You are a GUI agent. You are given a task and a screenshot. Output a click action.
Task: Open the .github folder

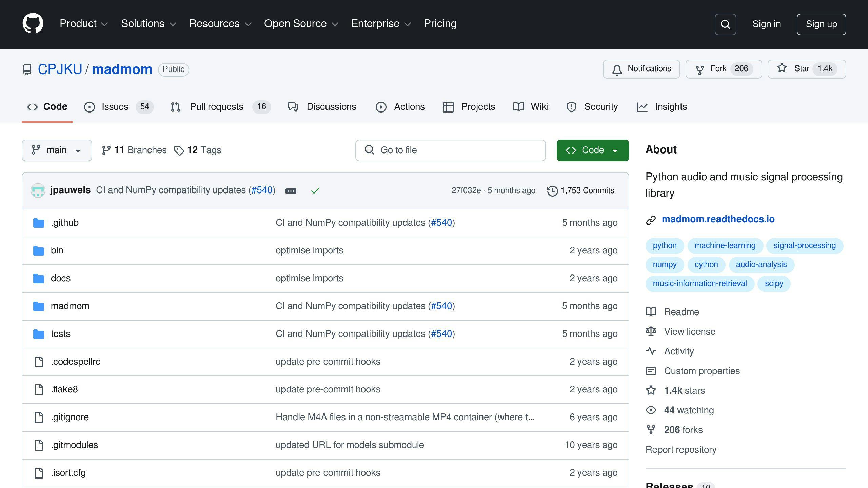pyautogui.click(x=64, y=223)
